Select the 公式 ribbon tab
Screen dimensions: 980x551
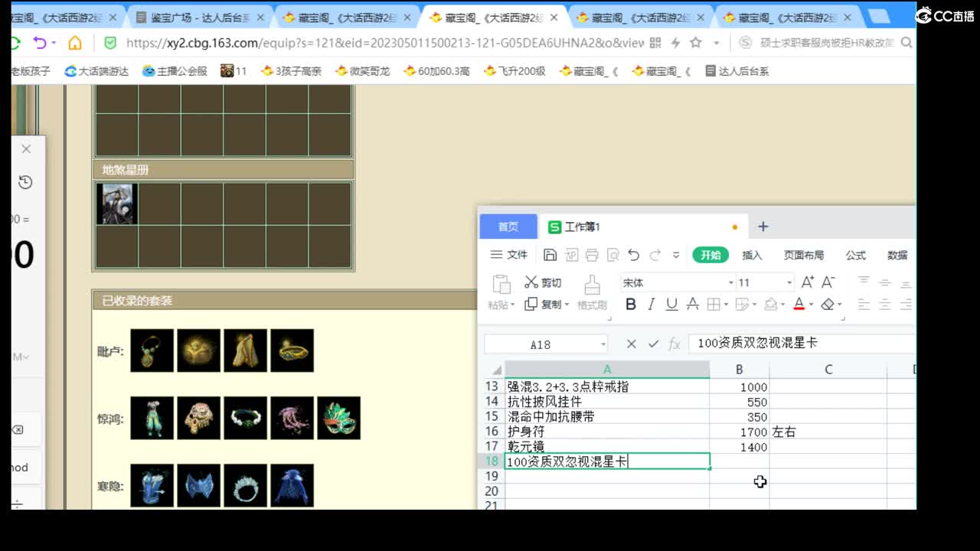(855, 255)
